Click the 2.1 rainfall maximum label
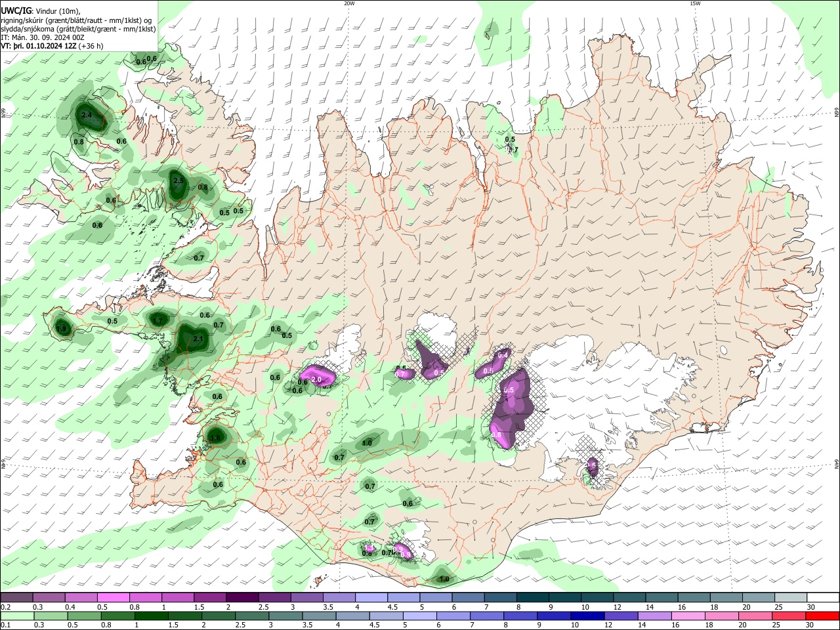840x630 pixels. (x=199, y=339)
